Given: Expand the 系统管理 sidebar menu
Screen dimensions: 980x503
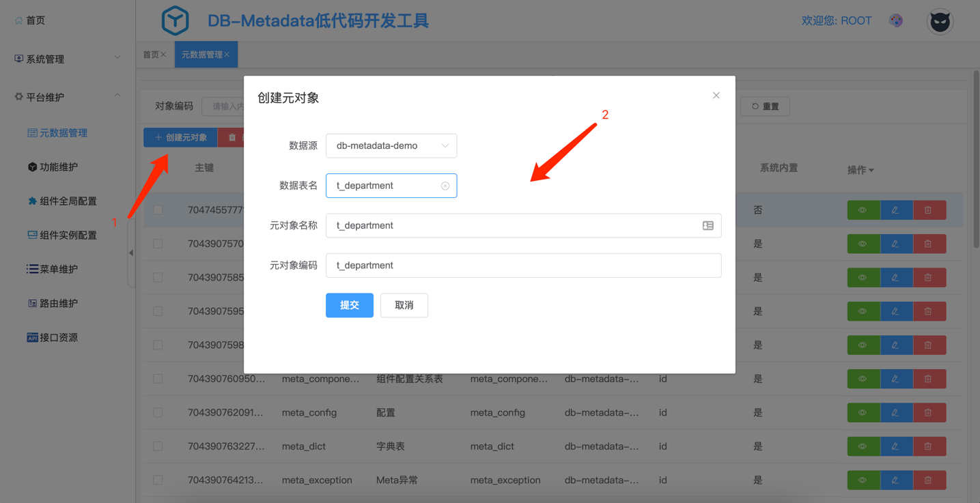Looking at the screenshot, I should coord(67,59).
